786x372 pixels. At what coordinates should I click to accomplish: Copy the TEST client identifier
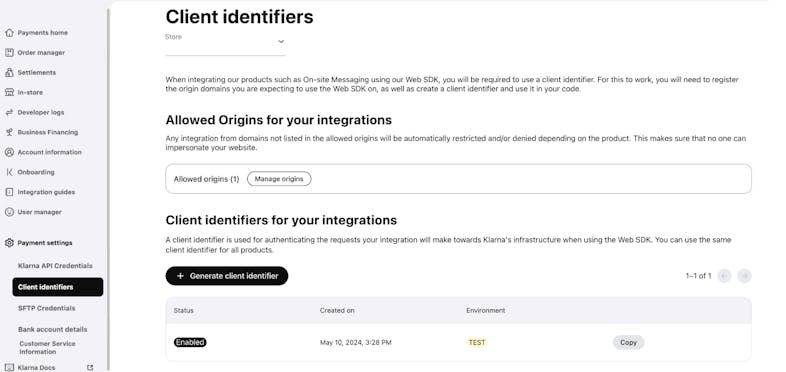628,342
